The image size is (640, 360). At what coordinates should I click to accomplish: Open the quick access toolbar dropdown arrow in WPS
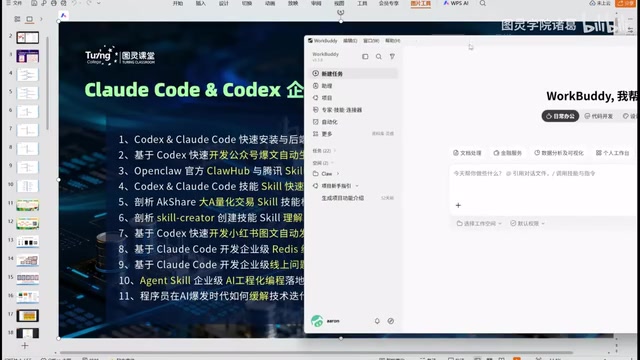pyautogui.click(x=99, y=3)
